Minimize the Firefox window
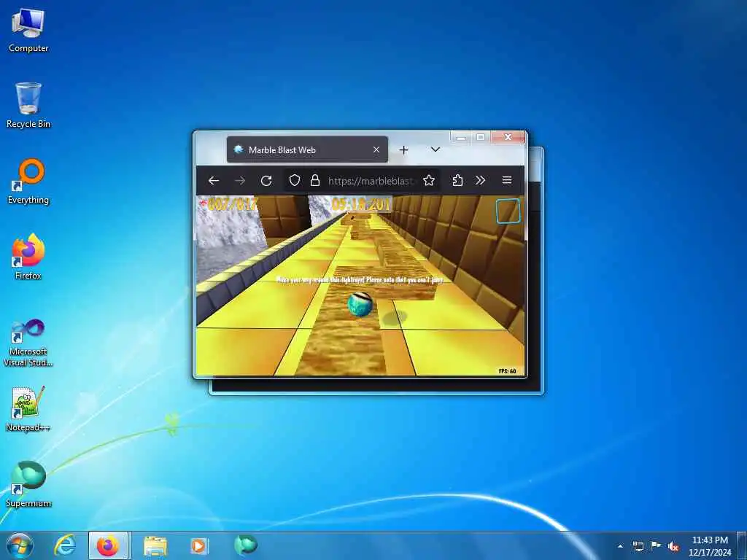 (461, 138)
